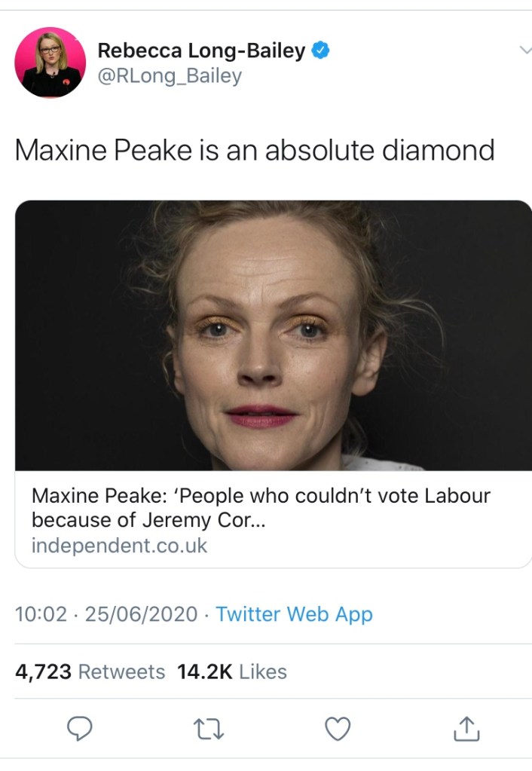The height and width of the screenshot is (771, 532).
Task: Open the headline 'Maxine Peake: People who couldn't vote Labour'
Action: pyautogui.click(x=261, y=496)
